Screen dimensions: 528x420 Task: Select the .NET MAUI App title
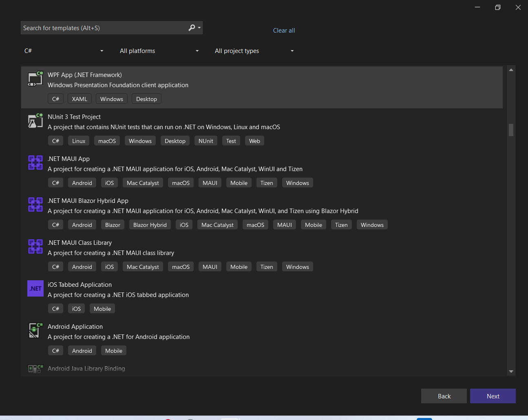coord(68,159)
